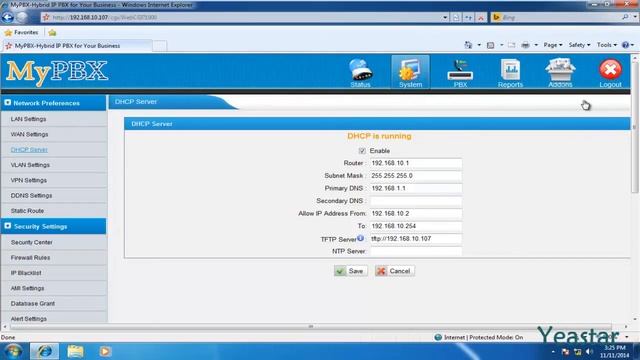Click the Secondary DNS field
The image size is (640, 360).
pos(416,201)
